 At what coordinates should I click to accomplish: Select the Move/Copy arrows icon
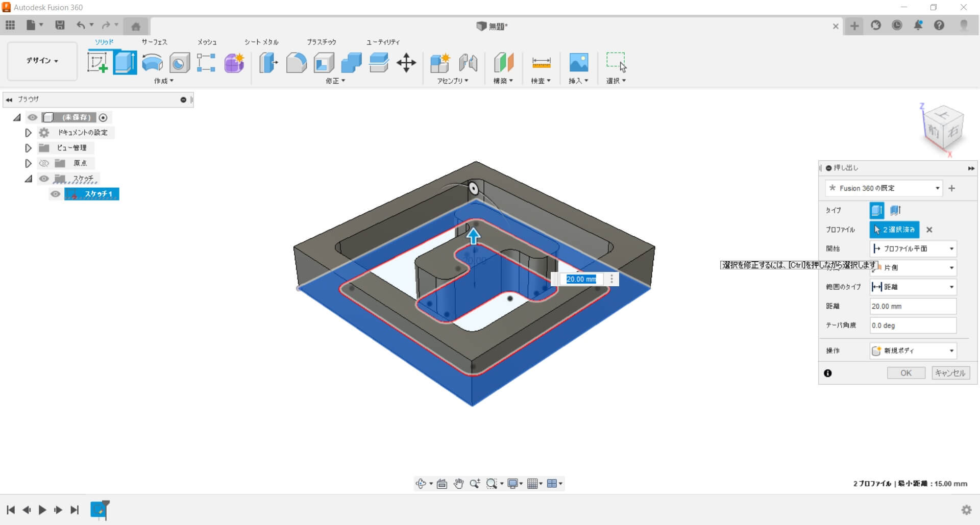tap(406, 63)
